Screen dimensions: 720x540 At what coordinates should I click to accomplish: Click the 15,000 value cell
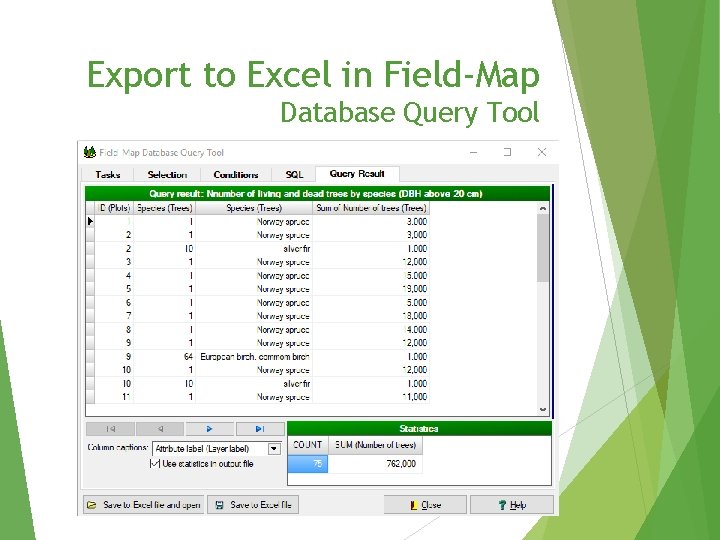pyautogui.click(x=371, y=276)
